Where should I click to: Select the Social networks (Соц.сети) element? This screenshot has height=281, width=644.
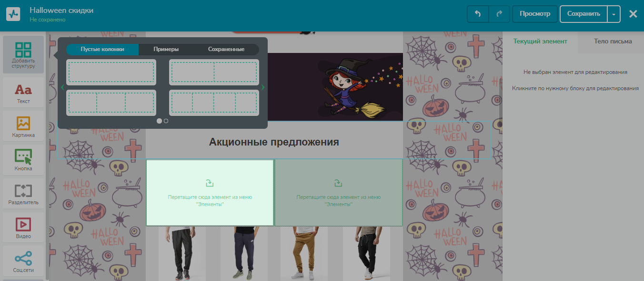point(23,261)
